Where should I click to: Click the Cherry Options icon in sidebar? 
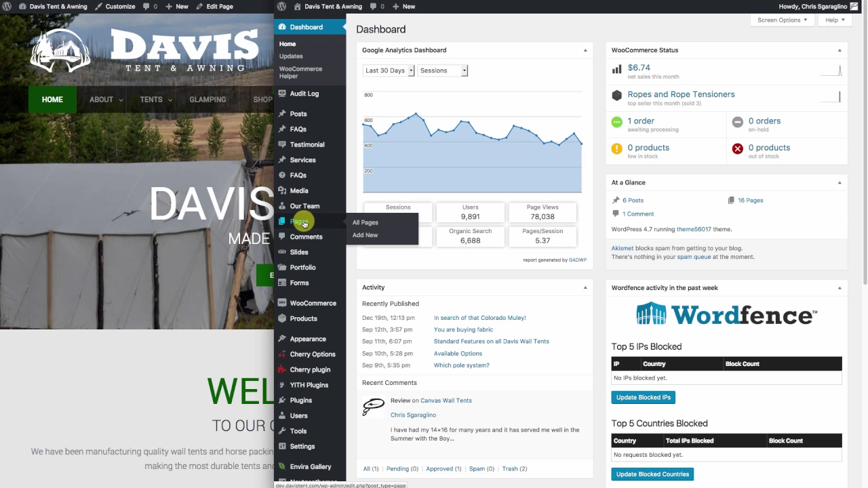click(282, 354)
